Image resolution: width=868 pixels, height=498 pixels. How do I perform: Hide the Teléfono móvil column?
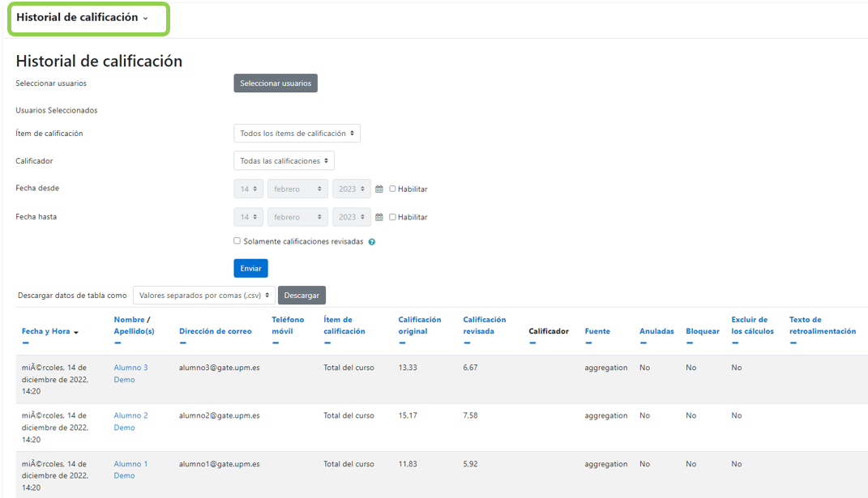pos(276,343)
